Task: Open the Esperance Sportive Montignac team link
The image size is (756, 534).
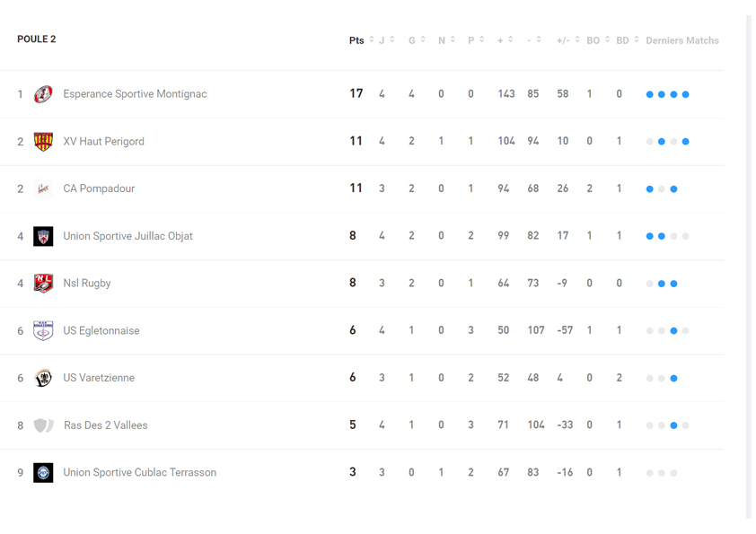Action: [x=135, y=94]
